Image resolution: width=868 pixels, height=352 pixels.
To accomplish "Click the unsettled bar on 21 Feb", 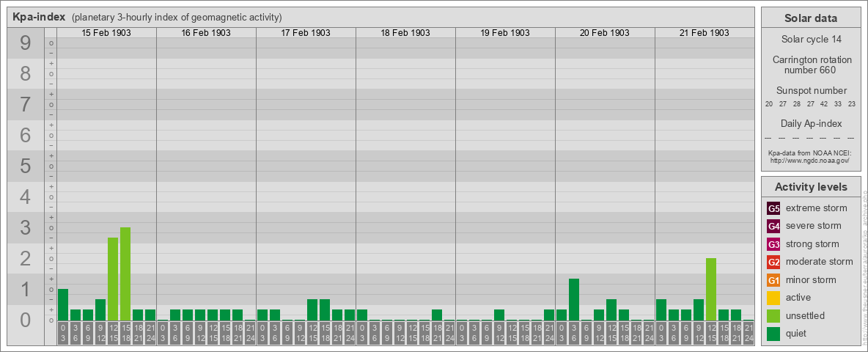I will pos(711,290).
